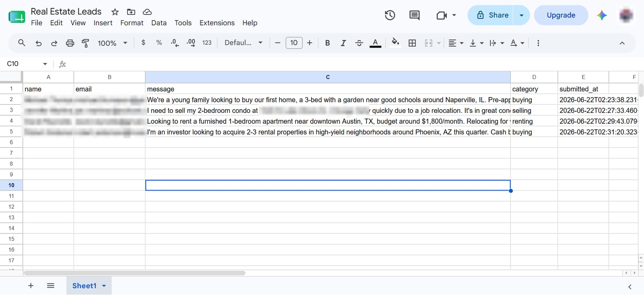Open the borders tool
This screenshot has width=644, height=295.
click(412, 43)
